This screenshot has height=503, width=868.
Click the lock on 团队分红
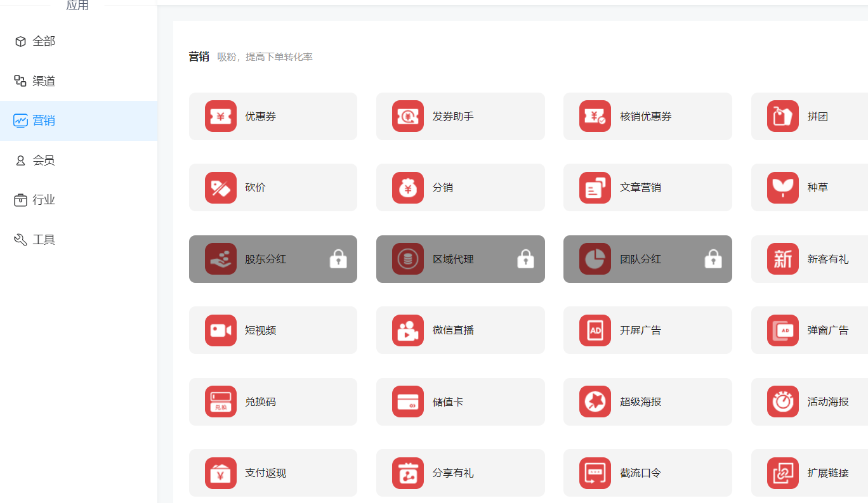pyautogui.click(x=713, y=259)
